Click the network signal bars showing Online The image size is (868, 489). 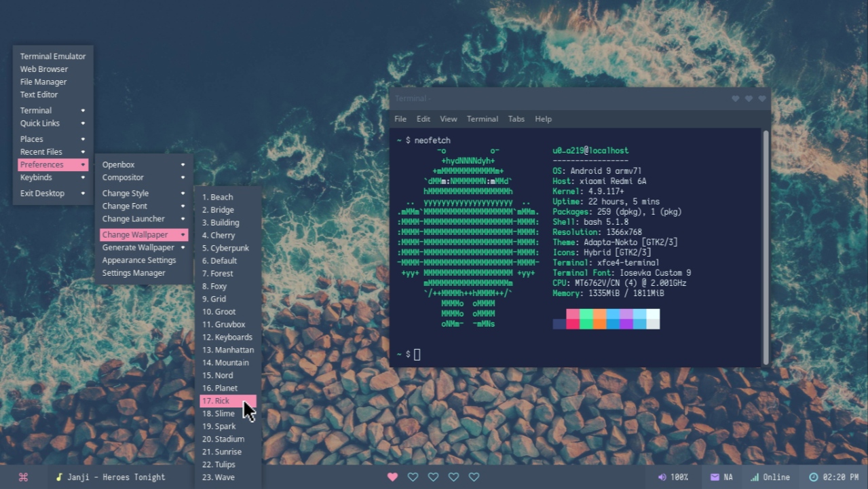(x=755, y=477)
